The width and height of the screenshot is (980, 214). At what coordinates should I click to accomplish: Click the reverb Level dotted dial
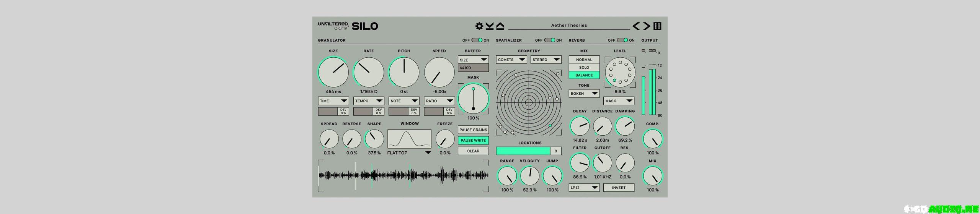(620, 72)
